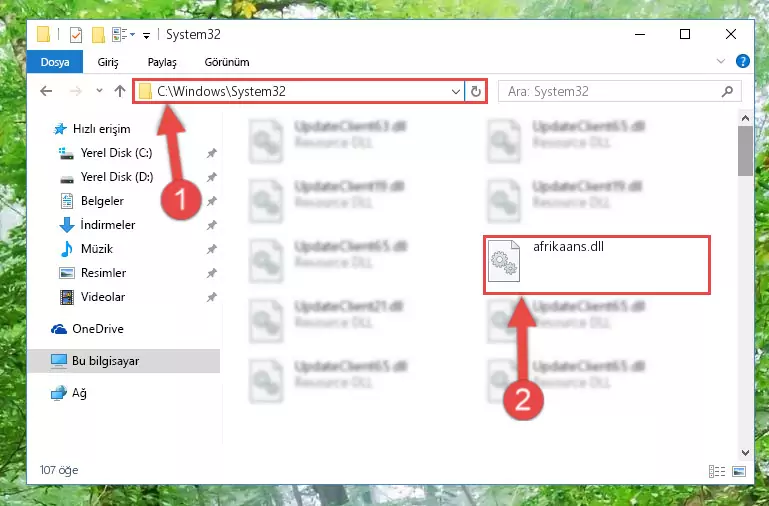Open the Dosya file menu

coord(55,62)
